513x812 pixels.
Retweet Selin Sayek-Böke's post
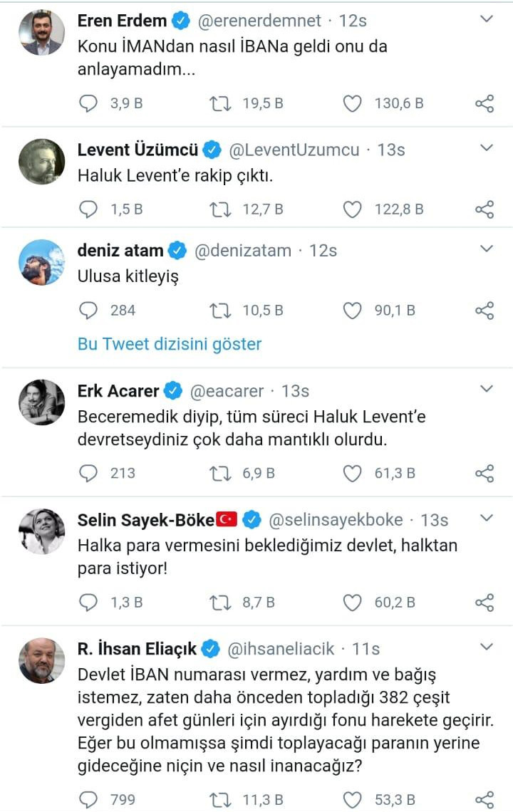[222, 602]
